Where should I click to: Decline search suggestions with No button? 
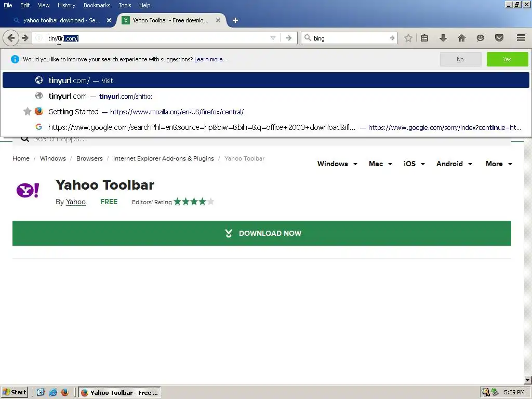point(460,59)
